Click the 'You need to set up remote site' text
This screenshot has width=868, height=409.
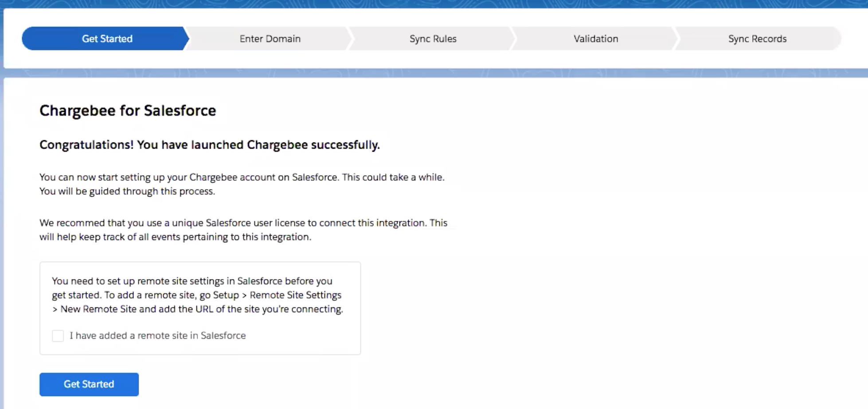click(192, 281)
